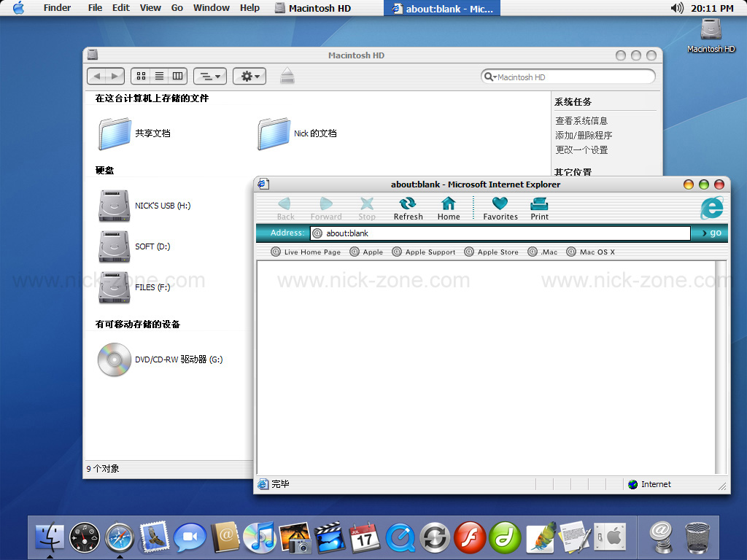
Task: Open the Trash in dock
Action: point(697,537)
